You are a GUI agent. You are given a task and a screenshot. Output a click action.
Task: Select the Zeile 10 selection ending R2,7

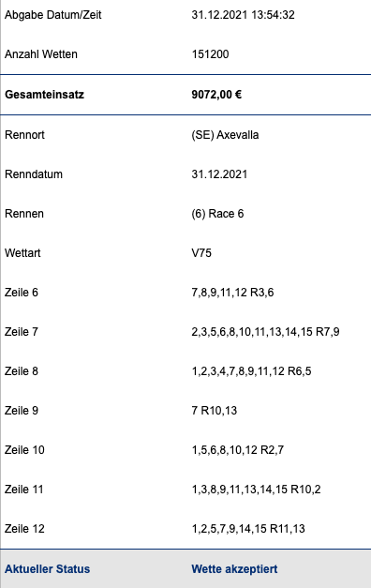pyautogui.click(x=238, y=450)
